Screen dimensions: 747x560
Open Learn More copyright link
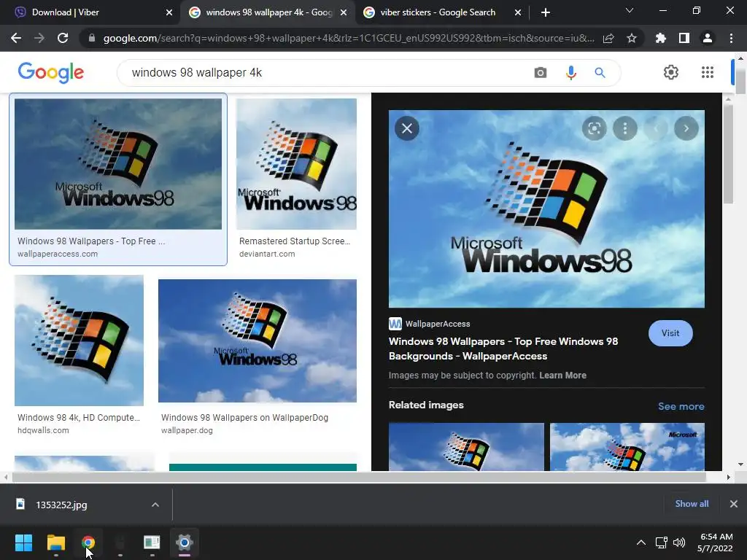(562, 376)
